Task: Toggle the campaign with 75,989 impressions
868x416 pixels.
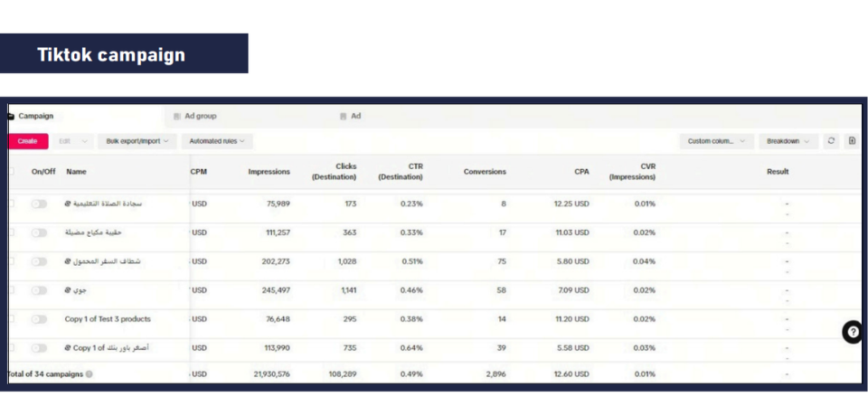Action: [39, 204]
